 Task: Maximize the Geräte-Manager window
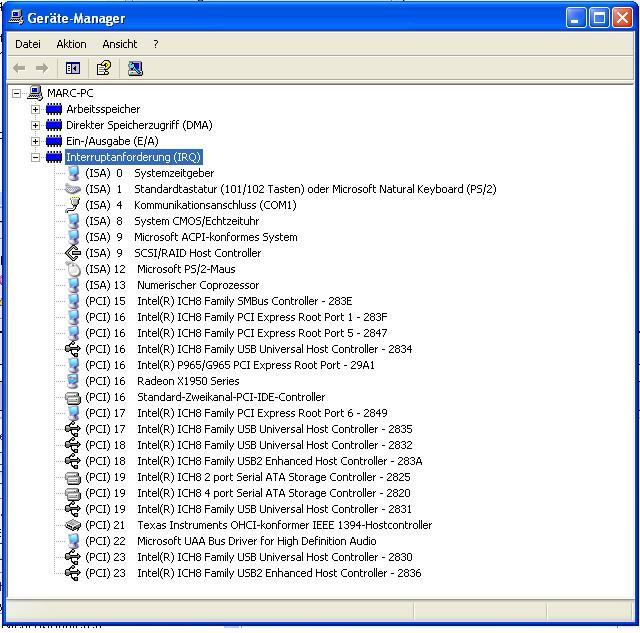coord(599,18)
